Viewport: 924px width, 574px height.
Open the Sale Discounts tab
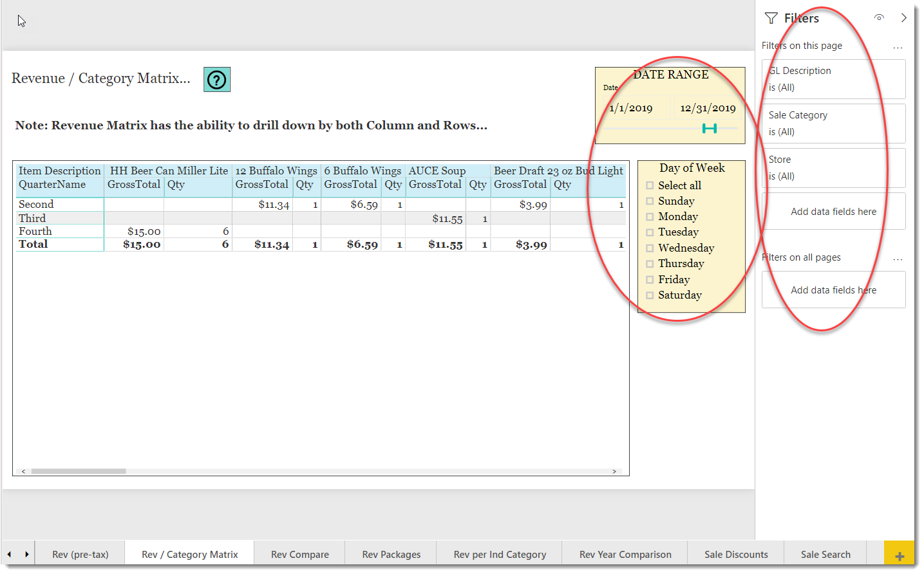click(x=736, y=554)
